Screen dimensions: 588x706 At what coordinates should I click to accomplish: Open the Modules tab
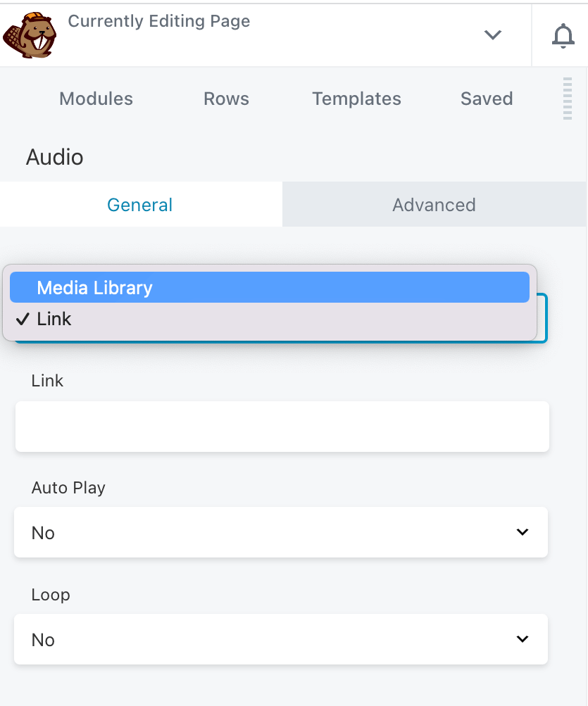point(96,99)
